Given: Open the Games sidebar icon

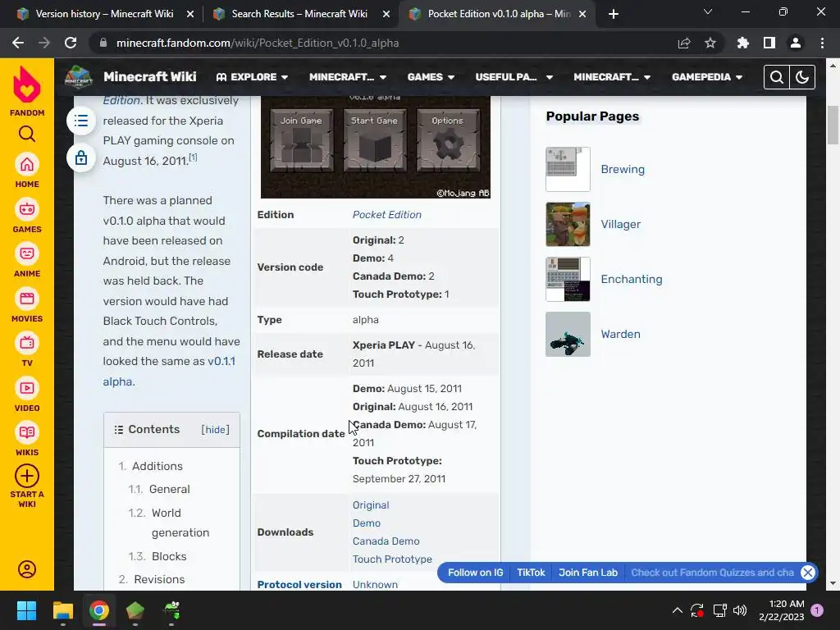Looking at the screenshot, I should coord(27,209).
